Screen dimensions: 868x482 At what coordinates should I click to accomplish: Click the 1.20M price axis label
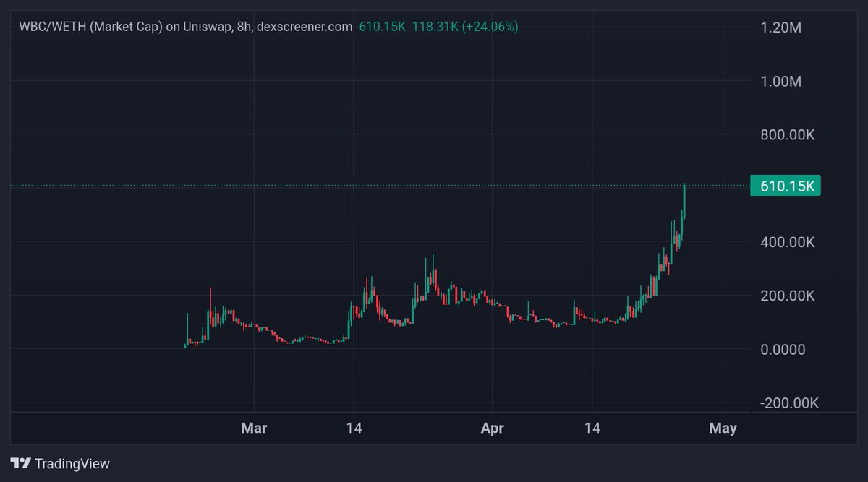click(782, 27)
